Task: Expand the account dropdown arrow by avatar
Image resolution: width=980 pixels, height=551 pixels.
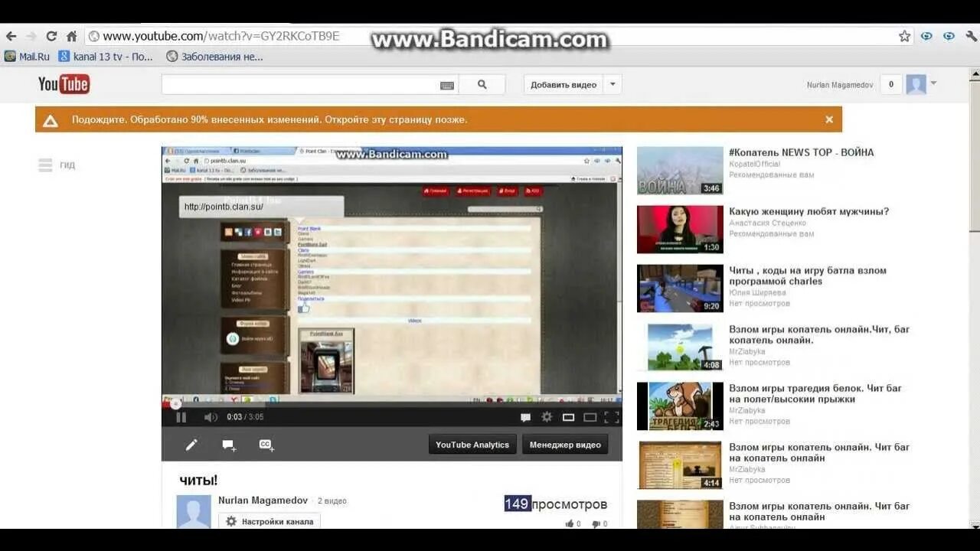Action: tap(933, 83)
